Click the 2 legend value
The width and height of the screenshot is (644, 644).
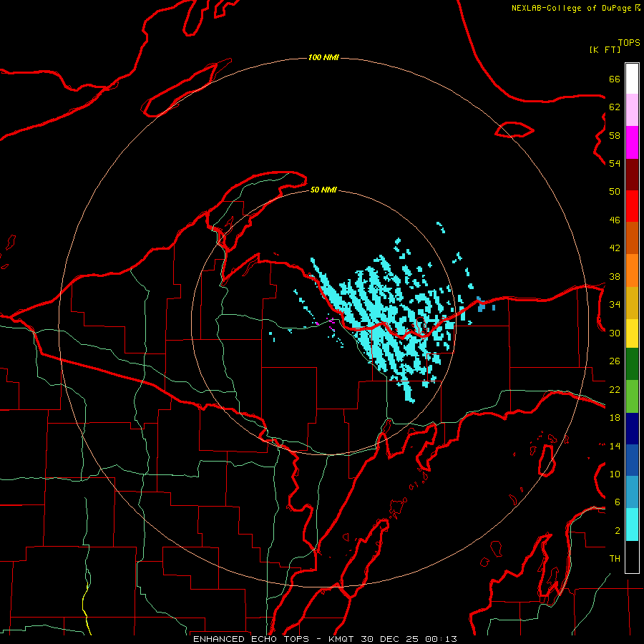(618, 531)
